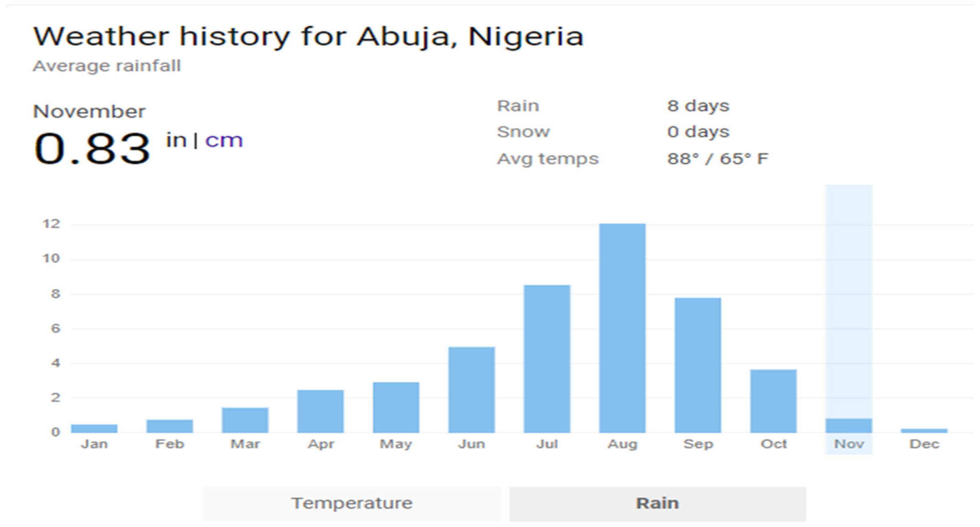Image resolution: width=980 pixels, height=527 pixels.
Task: Switch rainfall units to cm
Action: (224, 141)
